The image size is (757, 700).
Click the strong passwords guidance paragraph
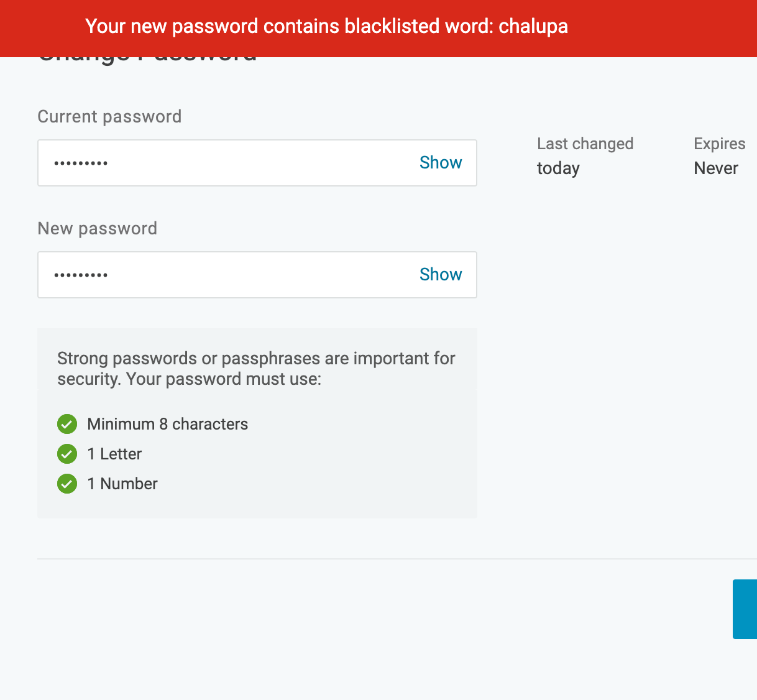tap(256, 369)
